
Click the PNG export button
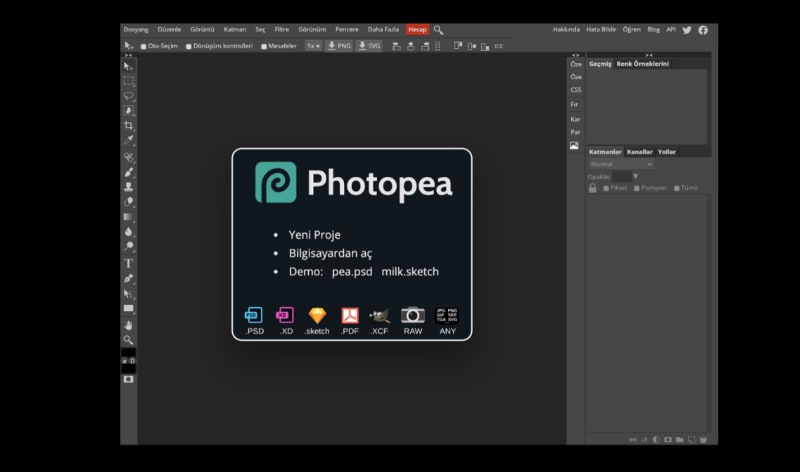click(x=339, y=46)
